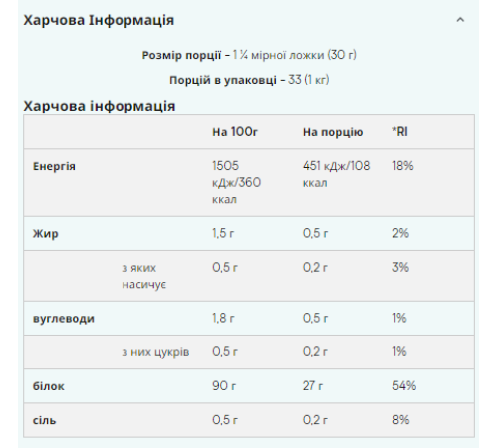Click the Жир row label
The width and height of the screenshot is (498, 448).
pyautogui.click(x=45, y=234)
